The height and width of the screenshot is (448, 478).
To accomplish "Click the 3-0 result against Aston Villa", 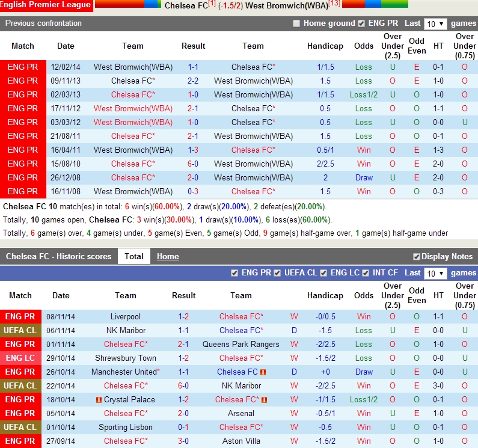I will coord(183,441).
